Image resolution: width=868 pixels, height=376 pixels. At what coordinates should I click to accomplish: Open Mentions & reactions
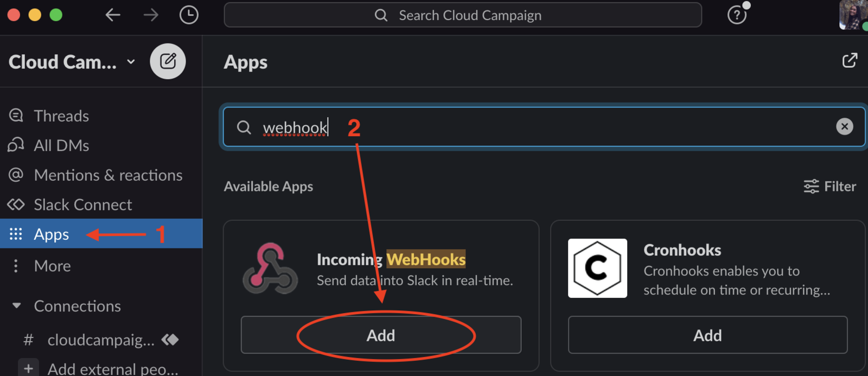coord(108,175)
